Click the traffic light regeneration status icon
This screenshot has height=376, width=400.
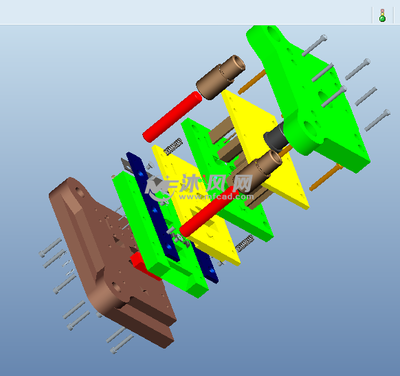[382, 16]
